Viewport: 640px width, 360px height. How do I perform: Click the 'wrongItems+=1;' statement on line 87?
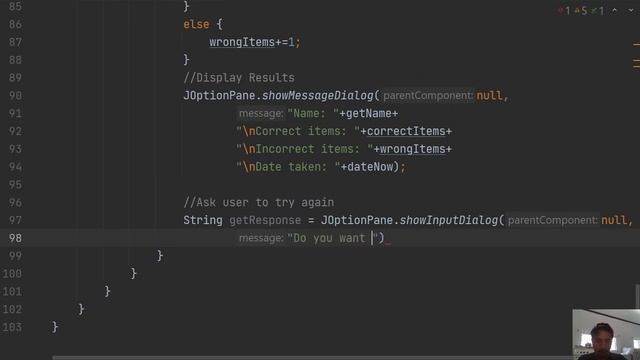[255, 42]
